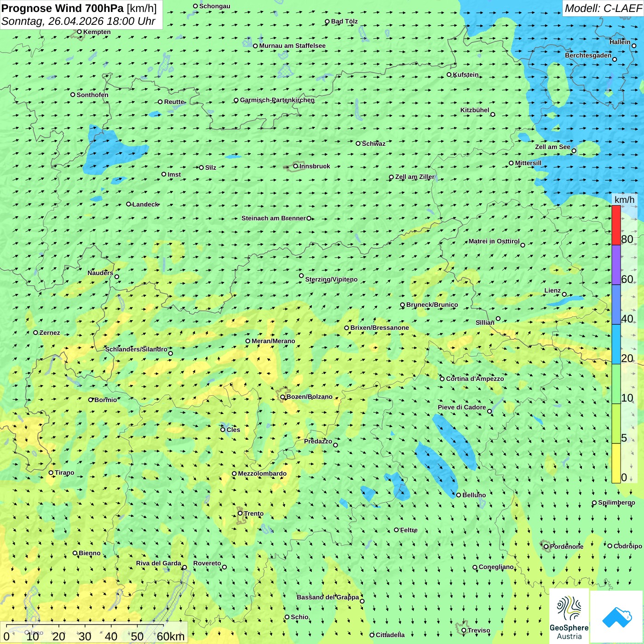The image size is (644, 644).
Task: Select the Nauders location label
Action: pos(100,273)
